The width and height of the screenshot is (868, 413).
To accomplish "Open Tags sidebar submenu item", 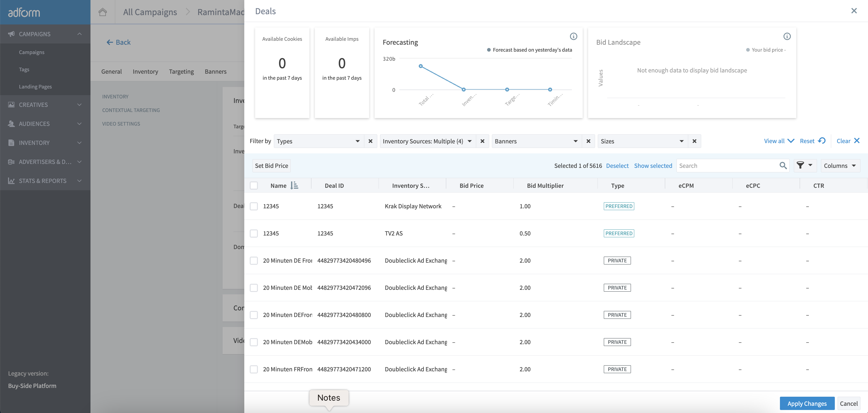I will coord(24,69).
